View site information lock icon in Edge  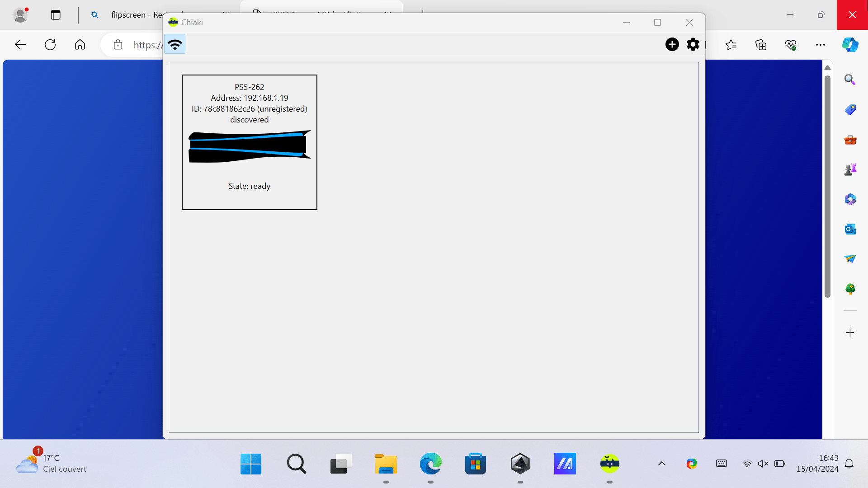coord(118,45)
